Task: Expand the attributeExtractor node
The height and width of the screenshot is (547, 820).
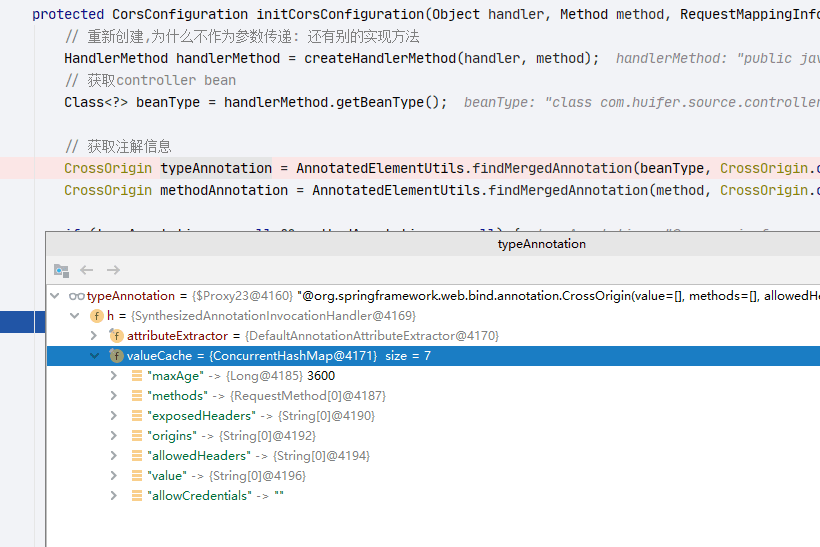Action: coord(94,336)
